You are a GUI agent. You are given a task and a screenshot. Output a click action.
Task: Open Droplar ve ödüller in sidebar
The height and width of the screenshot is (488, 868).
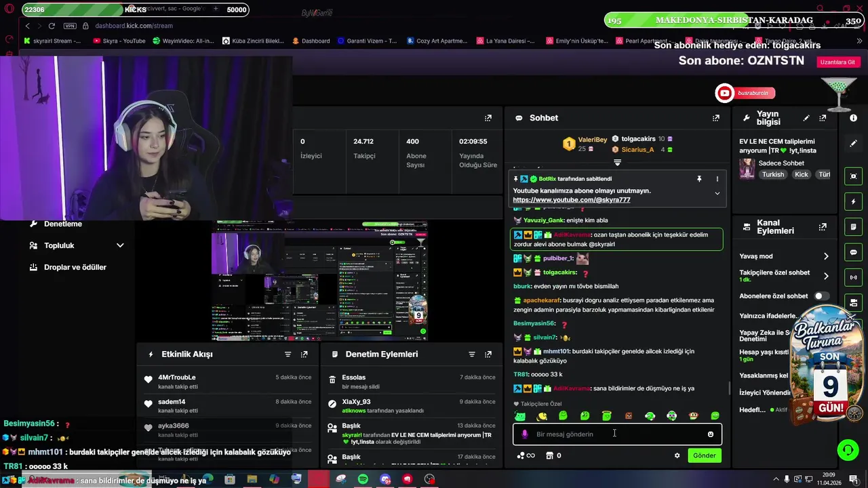[x=75, y=267]
